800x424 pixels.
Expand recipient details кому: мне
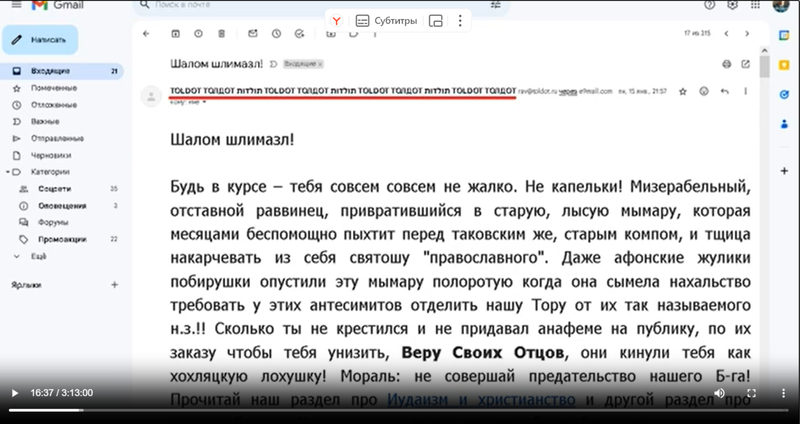(x=205, y=102)
